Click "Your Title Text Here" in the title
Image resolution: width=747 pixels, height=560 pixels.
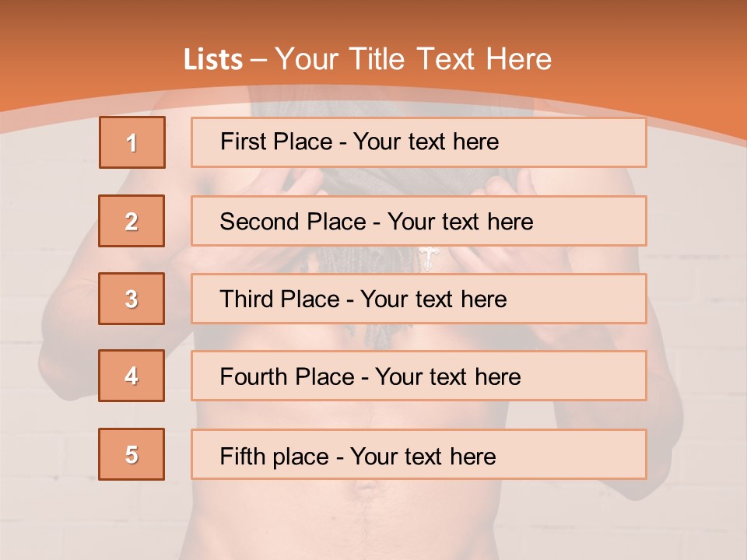[x=413, y=59]
